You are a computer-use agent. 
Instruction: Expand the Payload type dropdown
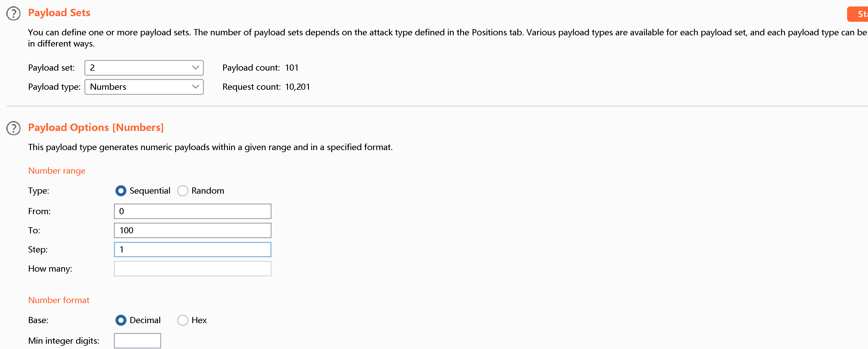(x=144, y=87)
